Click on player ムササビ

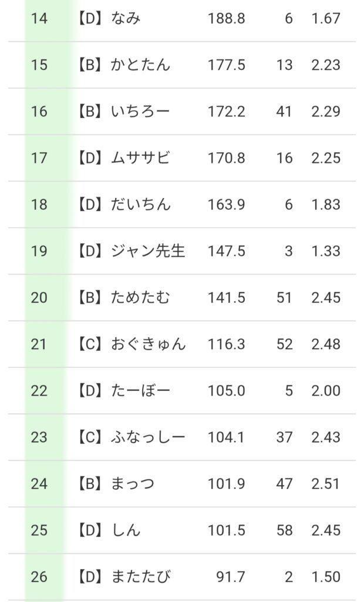pyautogui.click(x=140, y=158)
